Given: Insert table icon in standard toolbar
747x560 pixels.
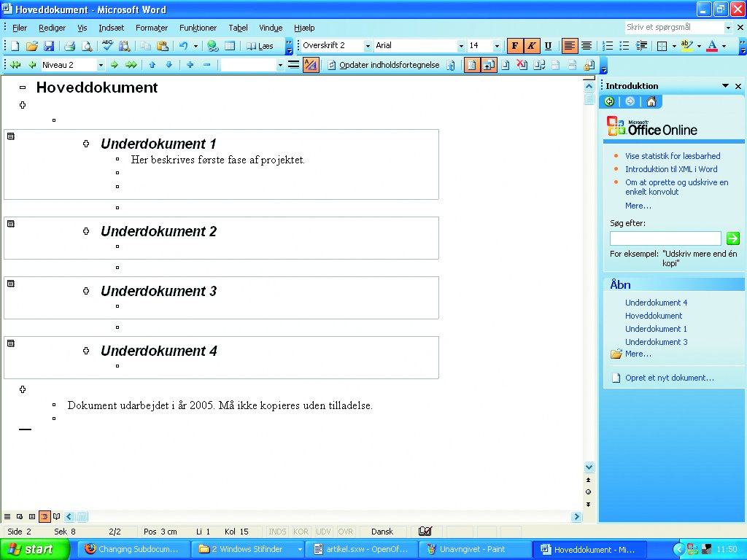Looking at the screenshot, I should (x=230, y=46).
